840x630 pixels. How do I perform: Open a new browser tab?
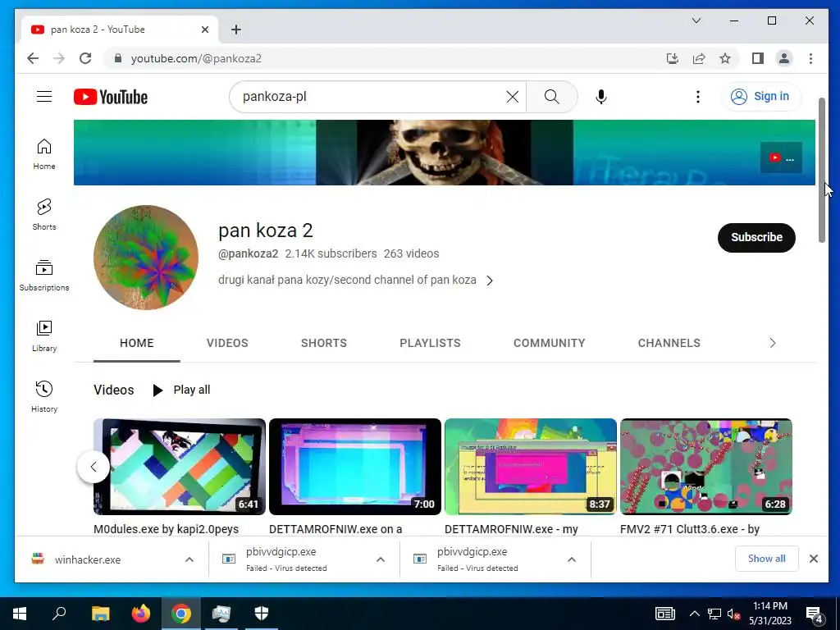(x=235, y=30)
